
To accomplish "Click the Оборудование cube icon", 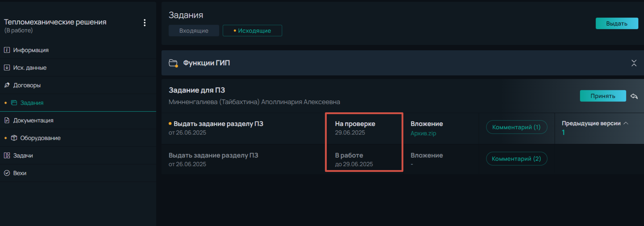I will point(14,138).
